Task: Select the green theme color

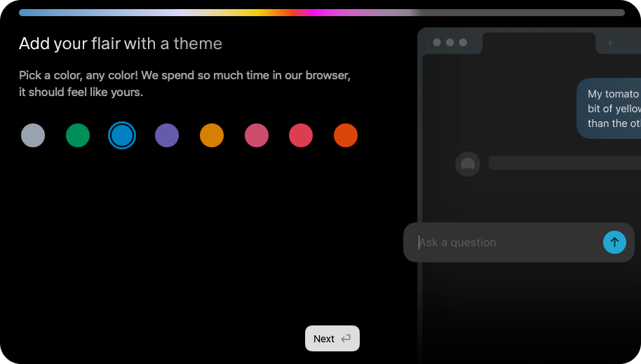Action: click(78, 135)
